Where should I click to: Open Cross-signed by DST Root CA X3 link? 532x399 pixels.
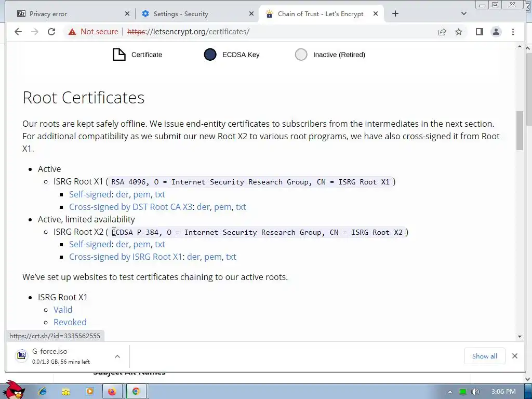130,207
